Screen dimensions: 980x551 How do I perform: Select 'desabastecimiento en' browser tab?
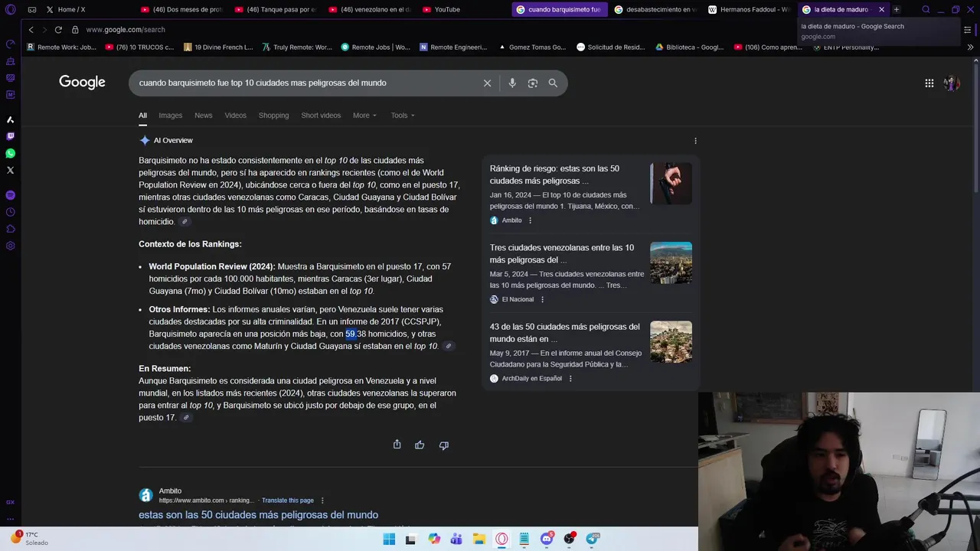pyautogui.click(x=655, y=9)
